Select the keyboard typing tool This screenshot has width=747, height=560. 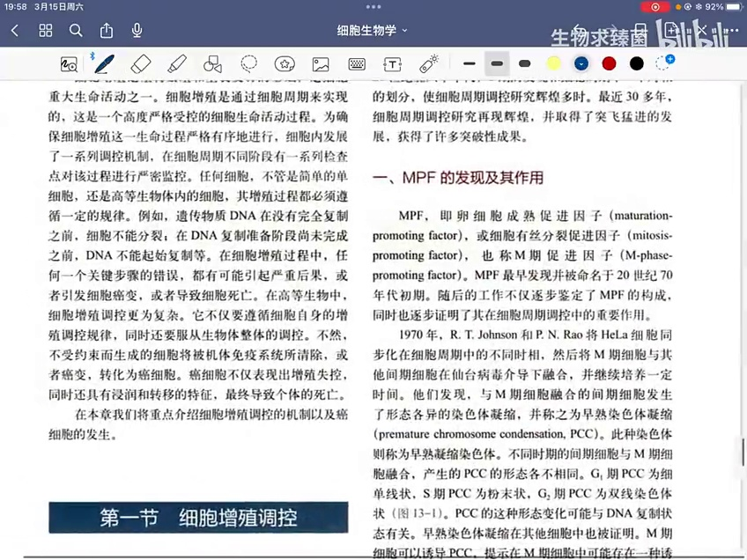pyautogui.click(x=357, y=63)
